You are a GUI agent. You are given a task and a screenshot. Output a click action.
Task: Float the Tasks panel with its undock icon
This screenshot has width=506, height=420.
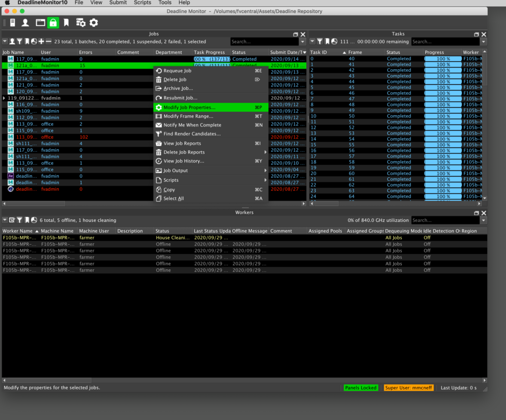point(476,34)
